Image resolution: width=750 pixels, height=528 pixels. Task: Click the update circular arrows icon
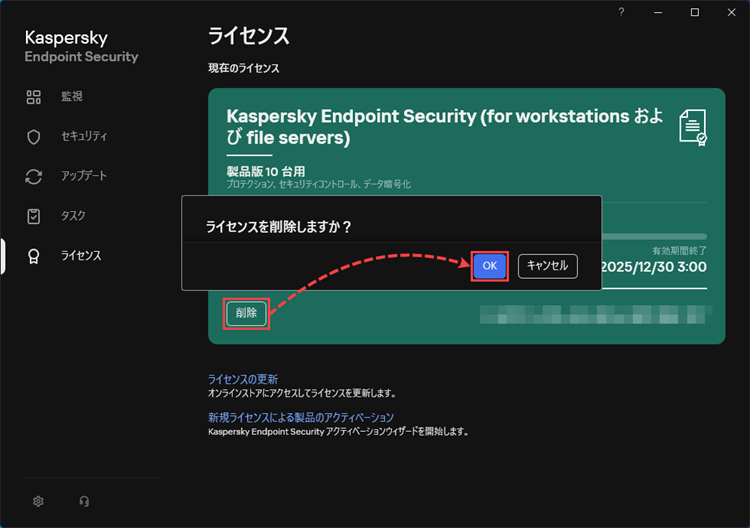click(33, 176)
